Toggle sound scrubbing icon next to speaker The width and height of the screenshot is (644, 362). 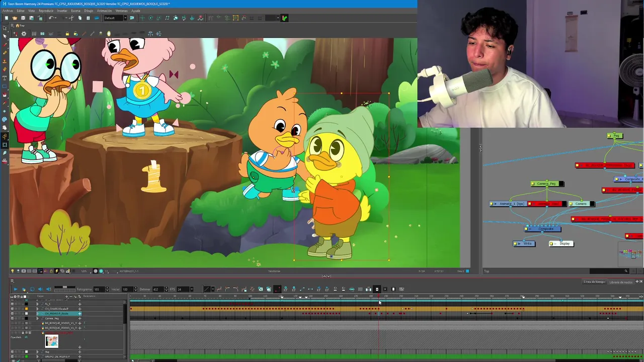[x=49, y=289]
